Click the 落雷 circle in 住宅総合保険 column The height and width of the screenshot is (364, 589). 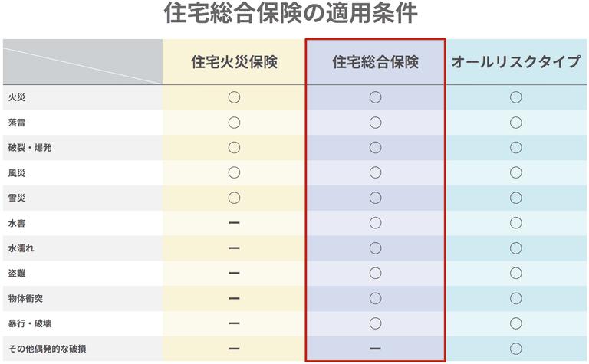click(375, 123)
